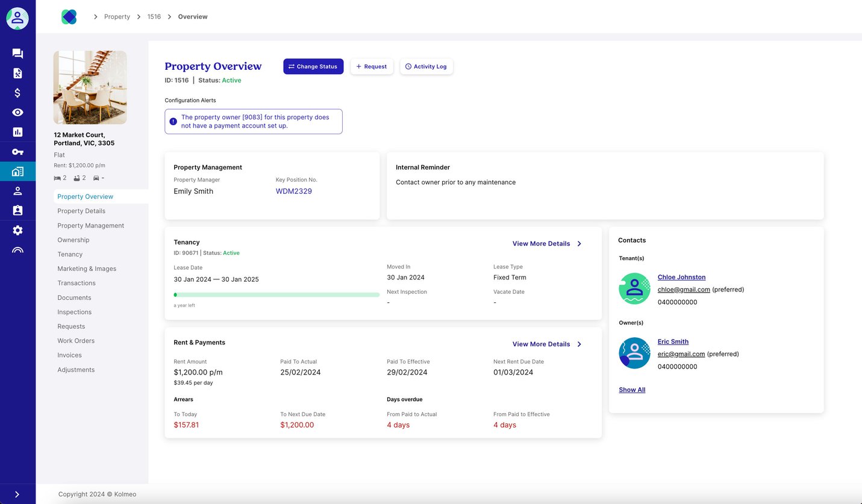Open Invoices section
The width and height of the screenshot is (862, 504).
pyautogui.click(x=69, y=355)
